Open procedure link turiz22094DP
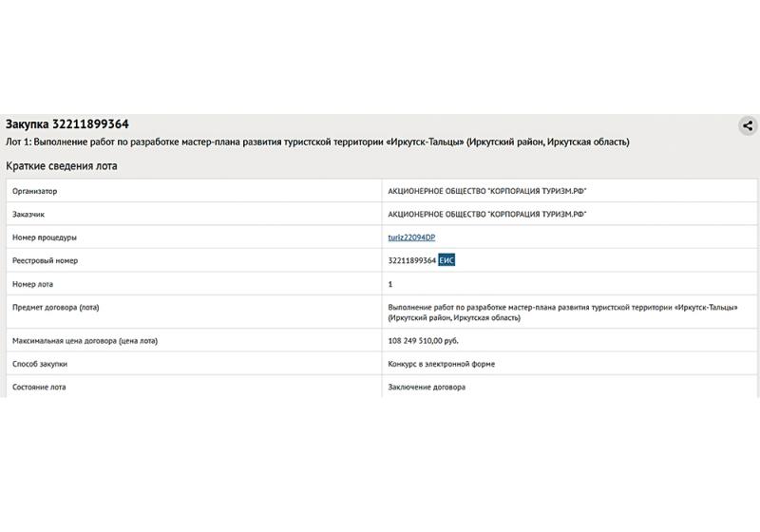 click(x=411, y=237)
